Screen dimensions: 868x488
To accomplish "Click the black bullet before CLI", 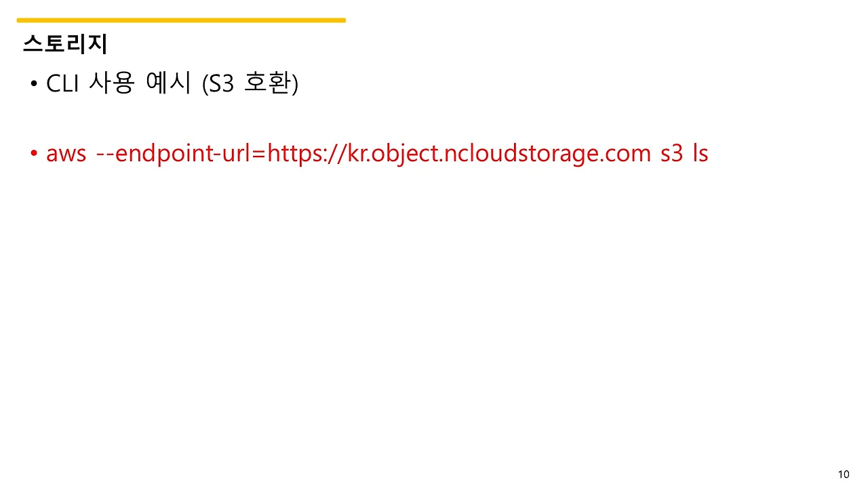I will pos(34,84).
